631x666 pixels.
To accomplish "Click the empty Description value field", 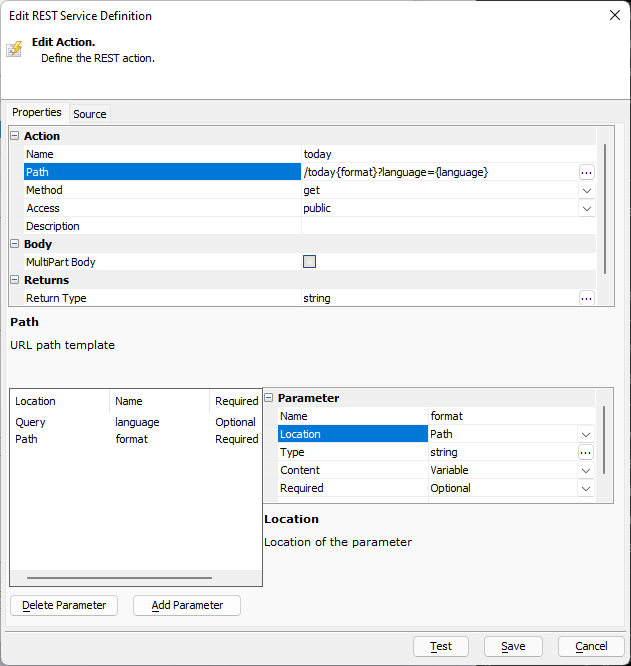I will pyautogui.click(x=448, y=226).
